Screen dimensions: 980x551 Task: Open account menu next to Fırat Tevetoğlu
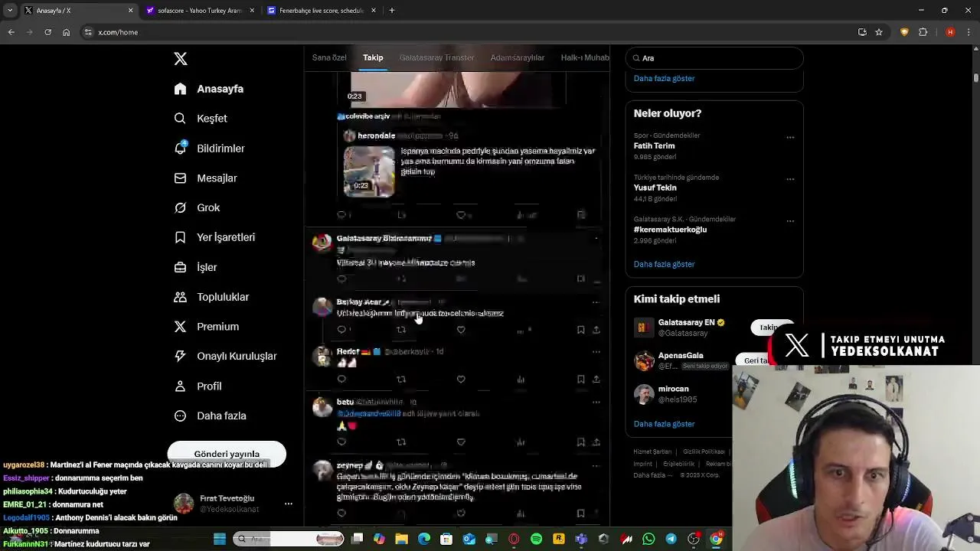tap(288, 504)
